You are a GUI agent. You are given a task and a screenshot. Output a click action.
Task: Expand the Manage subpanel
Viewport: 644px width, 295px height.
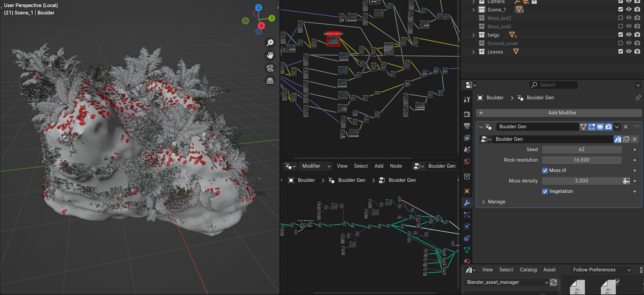(x=496, y=202)
